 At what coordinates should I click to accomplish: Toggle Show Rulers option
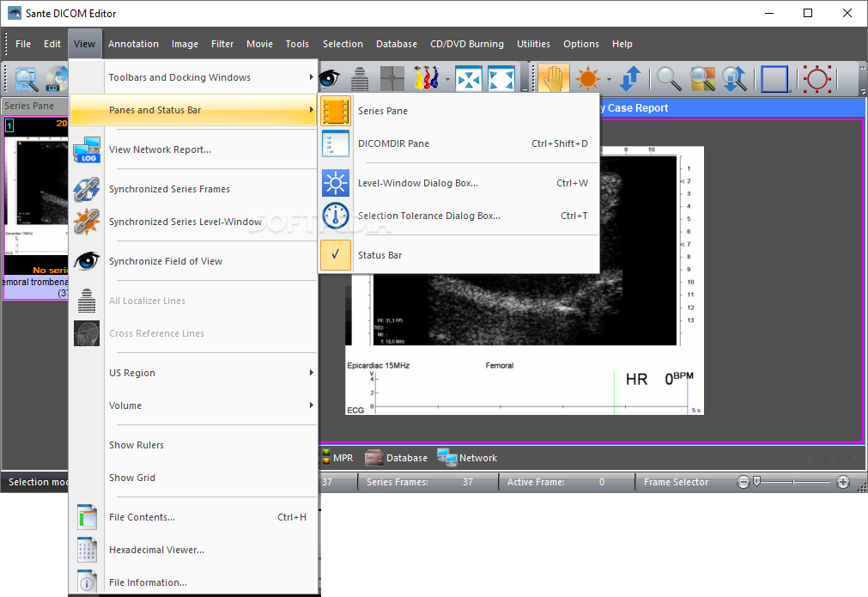pyautogui.click(x=194, y=445)
